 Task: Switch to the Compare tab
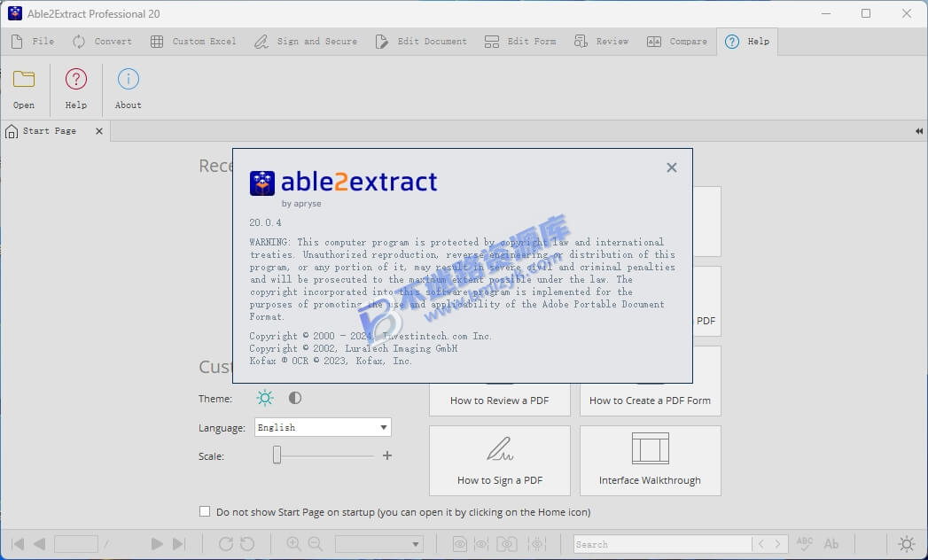pyautogui.click(x=677, y=42)
